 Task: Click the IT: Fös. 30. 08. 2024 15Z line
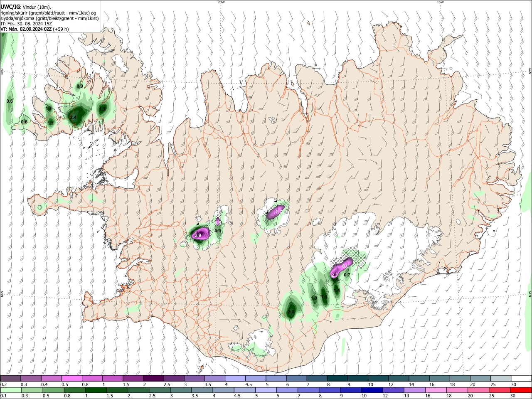click(26, 24)
